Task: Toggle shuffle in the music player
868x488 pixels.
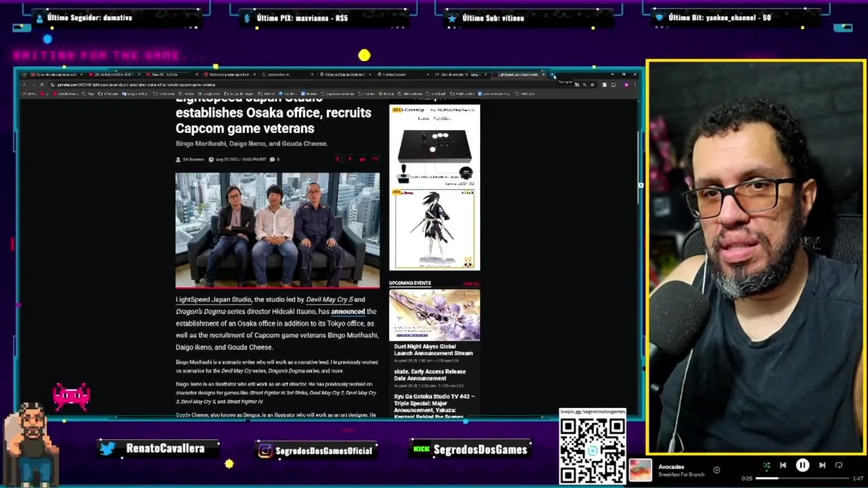Action: point(766,466)
